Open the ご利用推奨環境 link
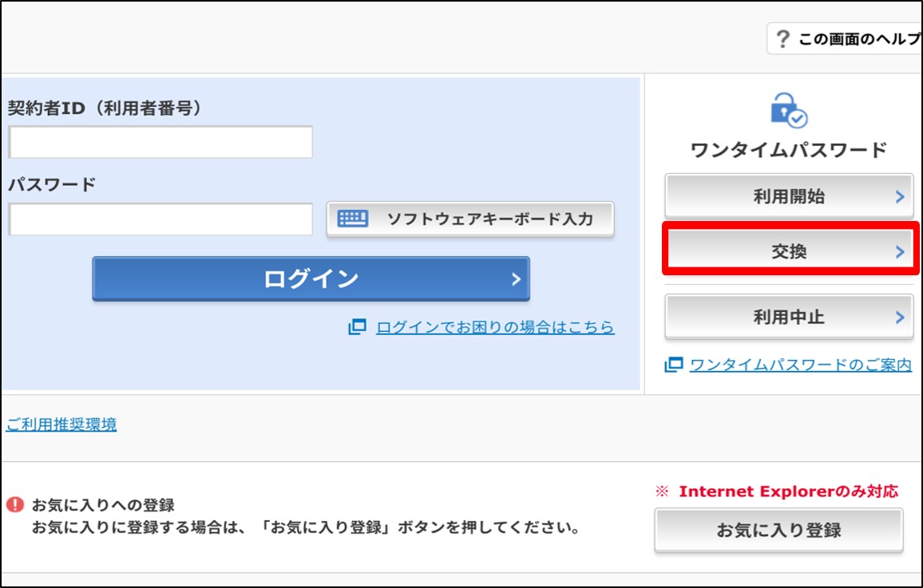 click(61, 424)
